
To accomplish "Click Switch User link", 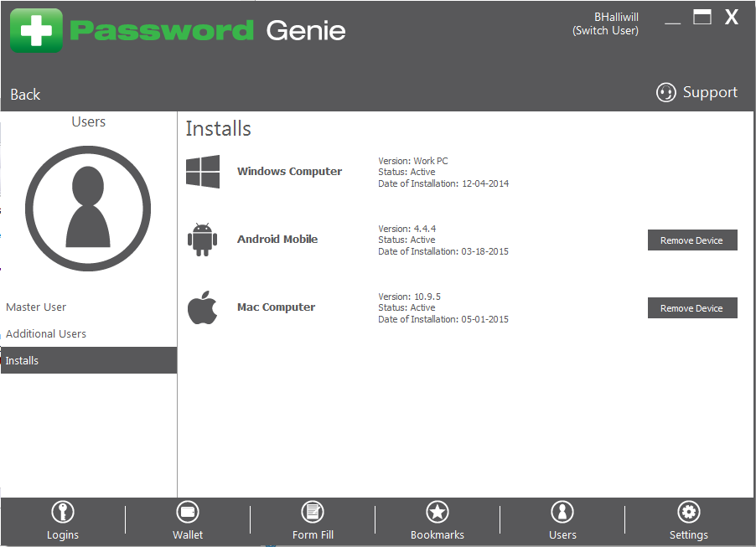I will pyautogui.click(x=606, y=31).
